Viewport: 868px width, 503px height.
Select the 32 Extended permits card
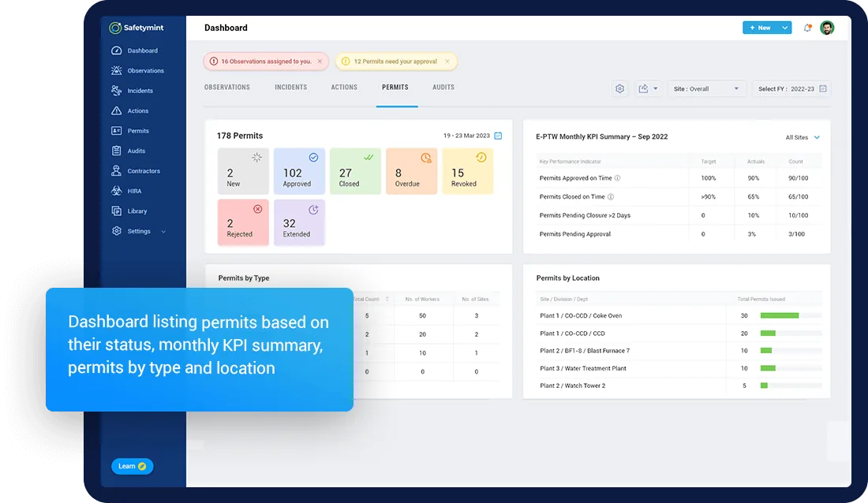pyautogui.click(x=299, y=222)
